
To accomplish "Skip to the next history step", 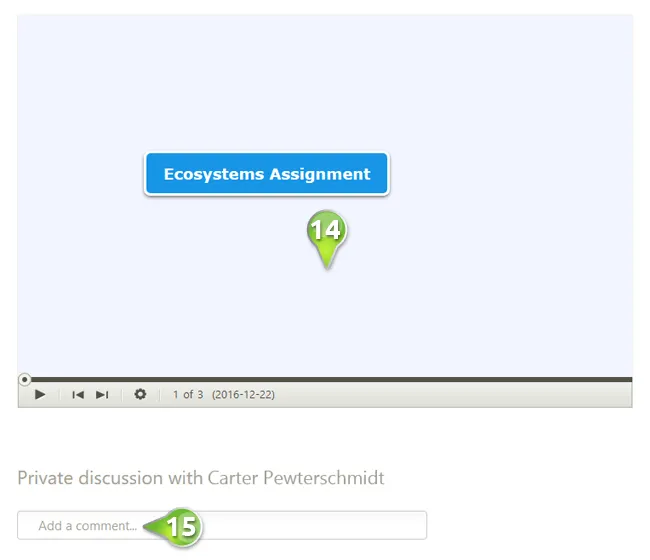I will (x=102, y=395).
